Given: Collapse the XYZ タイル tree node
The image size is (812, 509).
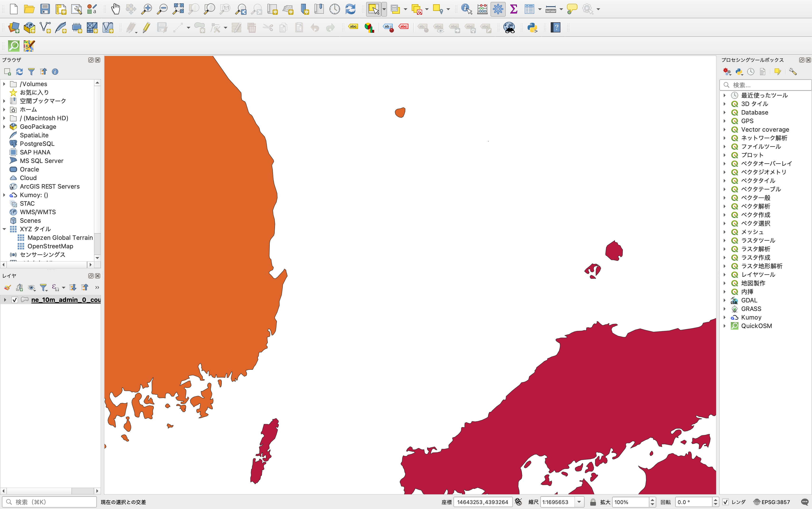Looking at the screenshot, I should click(x=4, y=229).
